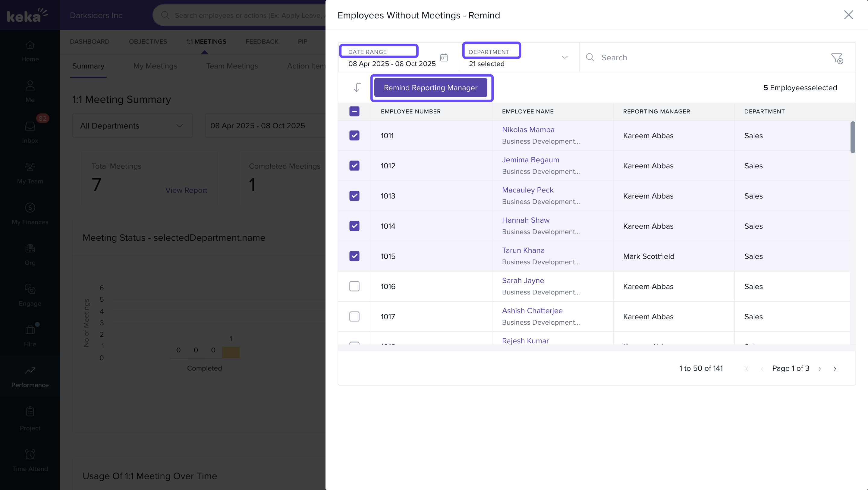The width and height of the screenshot is (868, 490).
Task: Click Remind Reporting Manager button
Action: [x=430, y=88]
